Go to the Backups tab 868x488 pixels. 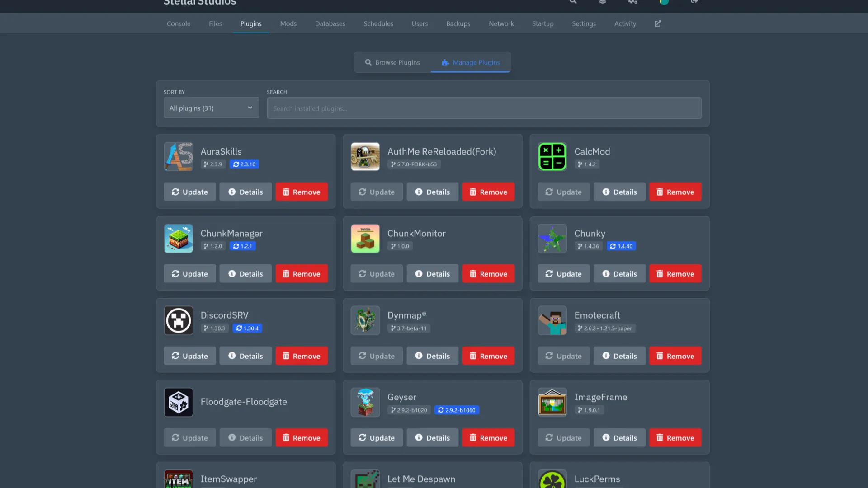(x=458, y=23)
